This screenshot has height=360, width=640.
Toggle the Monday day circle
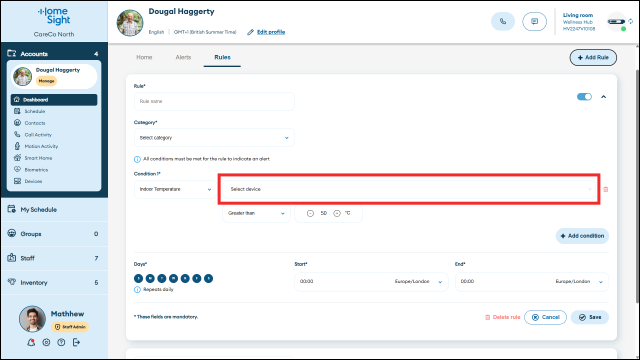point(150,278)
